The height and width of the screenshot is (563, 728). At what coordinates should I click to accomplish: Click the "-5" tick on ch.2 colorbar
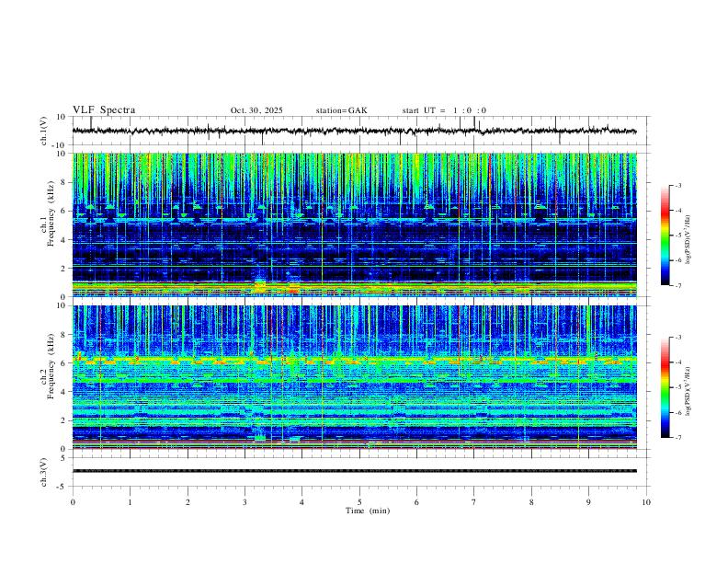pyautogui.click(x=678, y=387)
